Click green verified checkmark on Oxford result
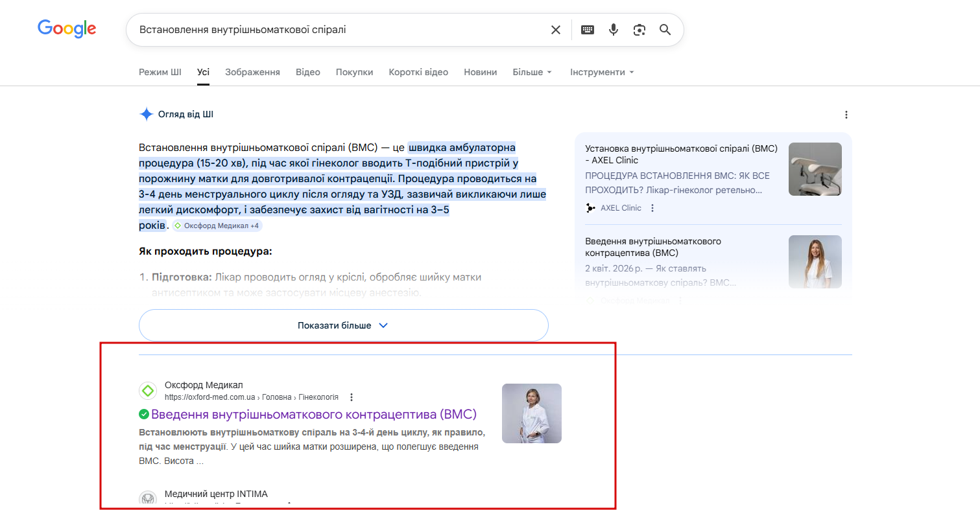 [144, 414]
